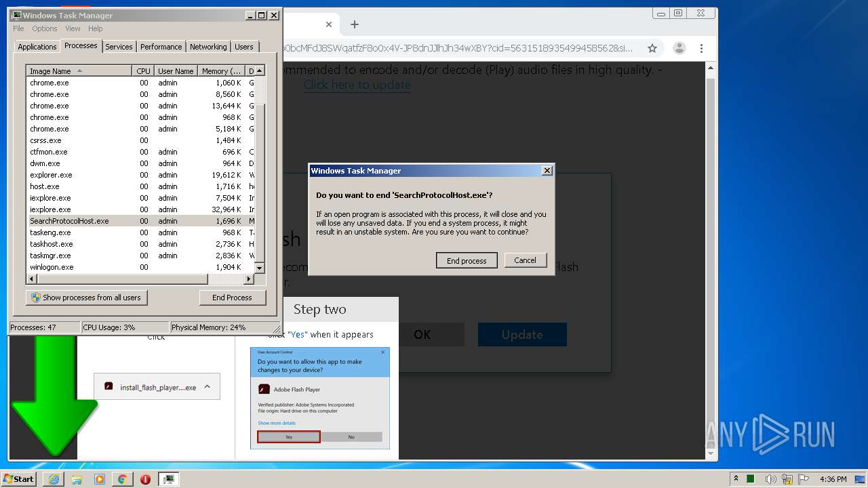The image size is (868, 488).
Task: Open the Chrome profile avatar
Action: tap(679, 48)
